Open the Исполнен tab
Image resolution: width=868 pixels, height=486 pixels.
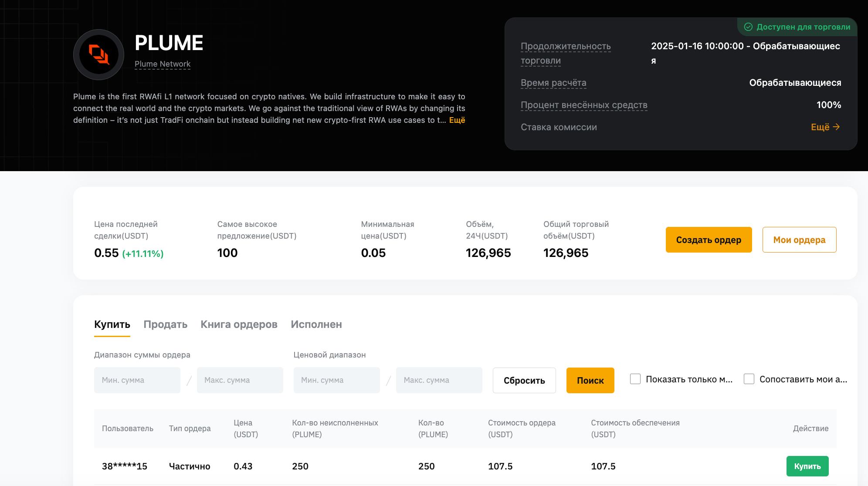click(316, 324)
